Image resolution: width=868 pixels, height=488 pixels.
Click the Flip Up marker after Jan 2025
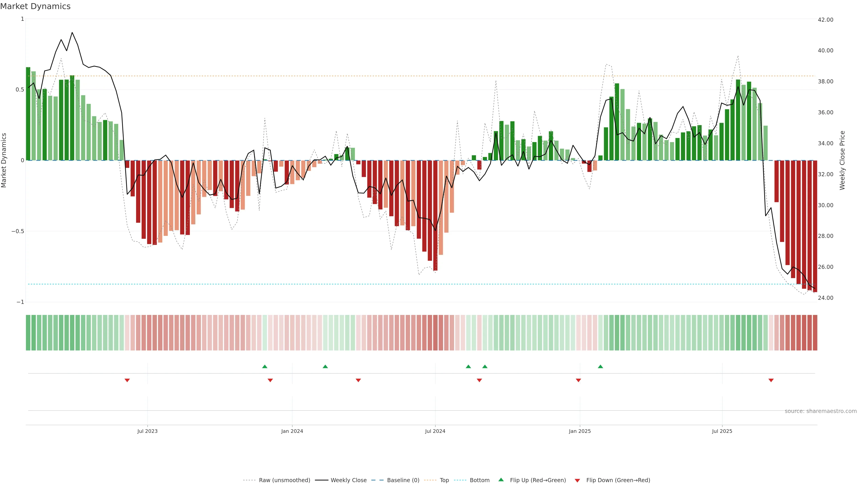(600, 366)
